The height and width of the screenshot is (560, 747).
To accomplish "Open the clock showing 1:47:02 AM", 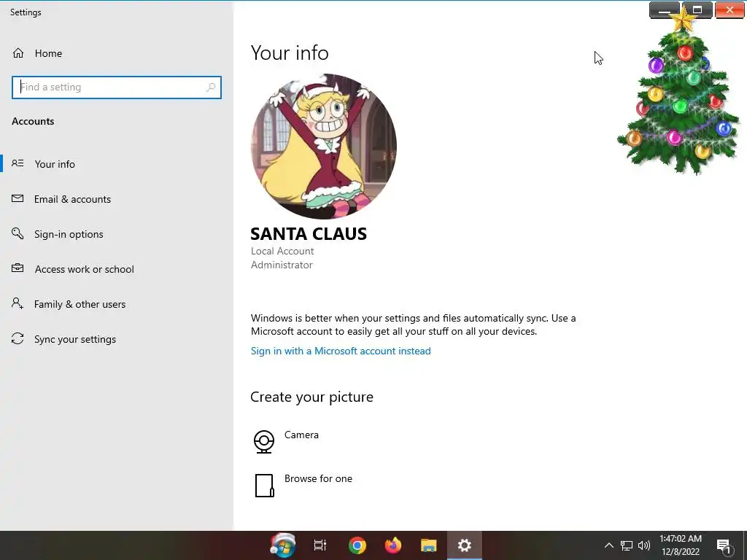I will pos(681,545).
